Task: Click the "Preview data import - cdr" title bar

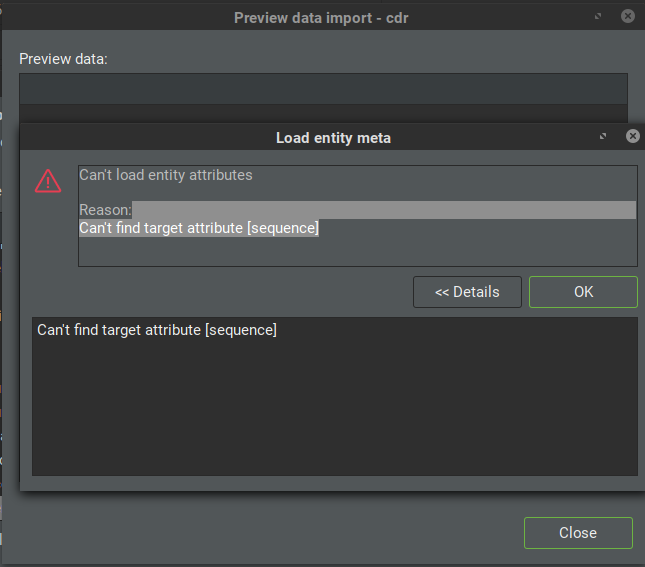Action: 321,18
